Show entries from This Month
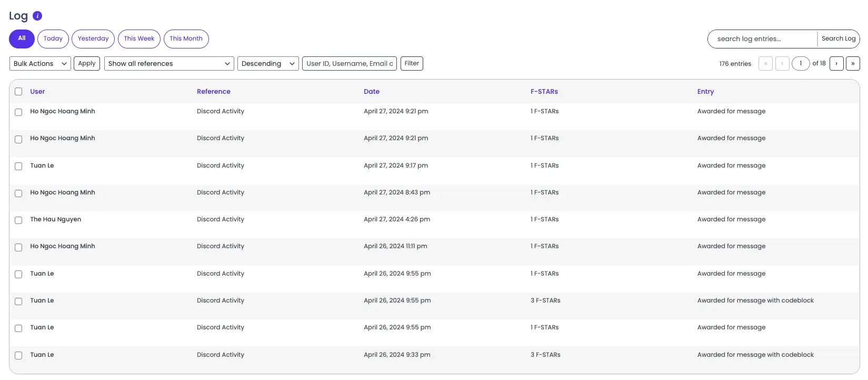Image resolution: width=868 pixels, height=380 pixels. tap(186, 39)
